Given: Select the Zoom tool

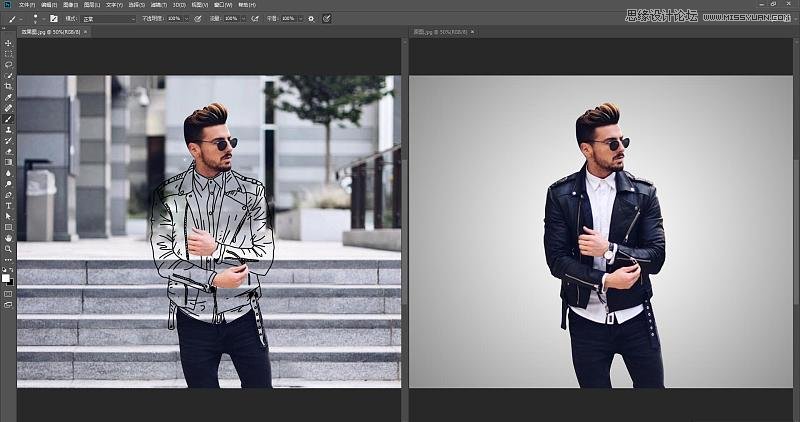Looking at the screenshot, I should pos(8,249).
